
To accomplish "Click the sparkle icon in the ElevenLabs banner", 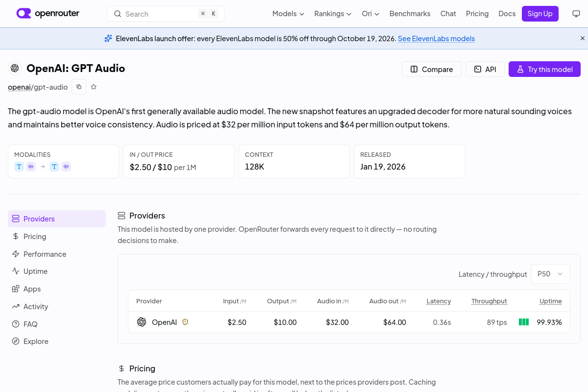I will pyautogui.click(x=108, y=38).
